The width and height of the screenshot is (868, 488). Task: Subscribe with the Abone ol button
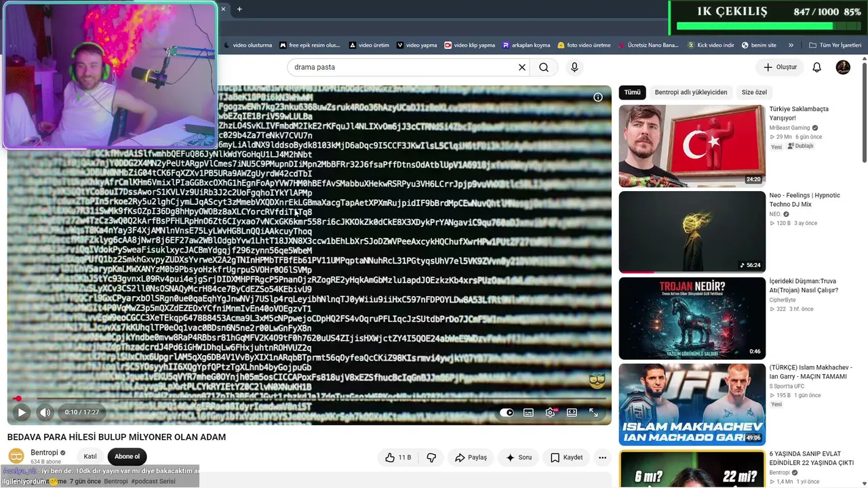click(x=127, y=456)
